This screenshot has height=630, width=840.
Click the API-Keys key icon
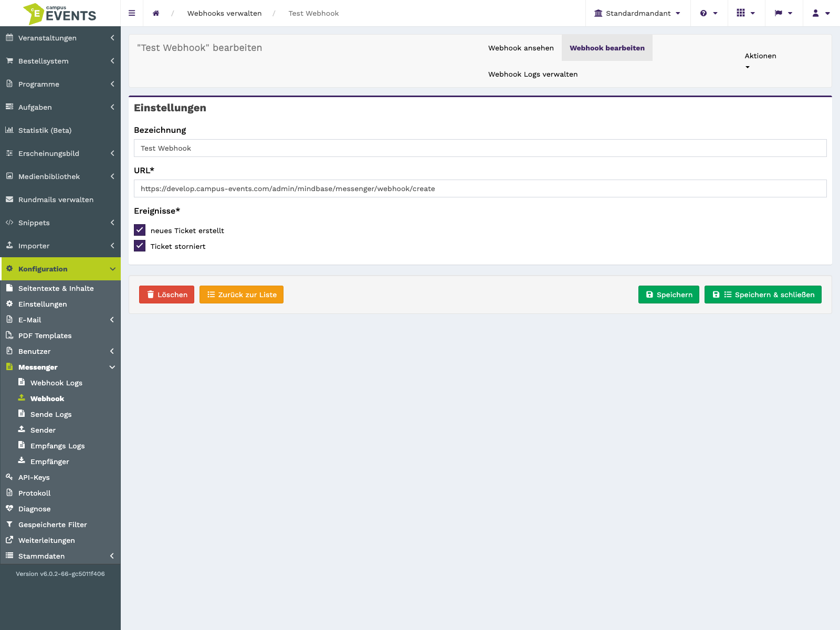[9, 477]
